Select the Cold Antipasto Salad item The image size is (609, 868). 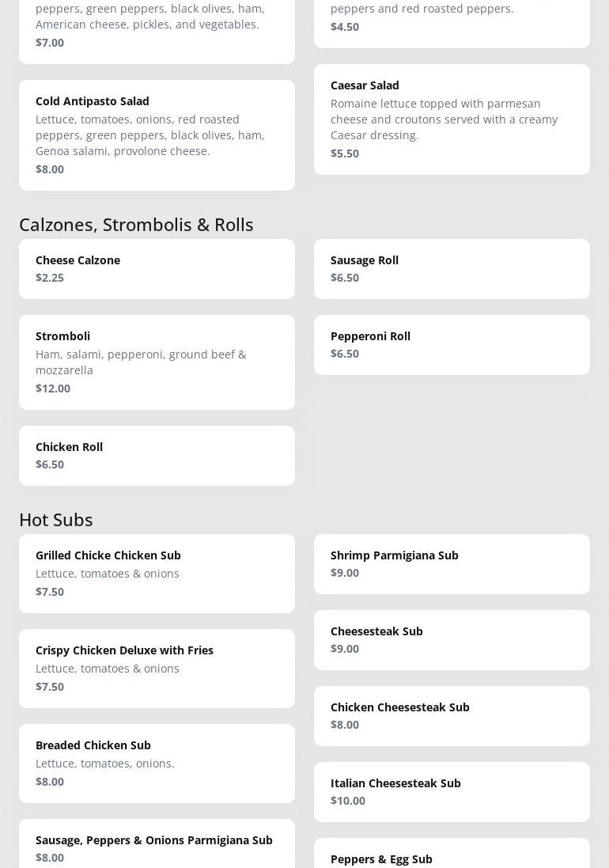[x=157, y=135]
